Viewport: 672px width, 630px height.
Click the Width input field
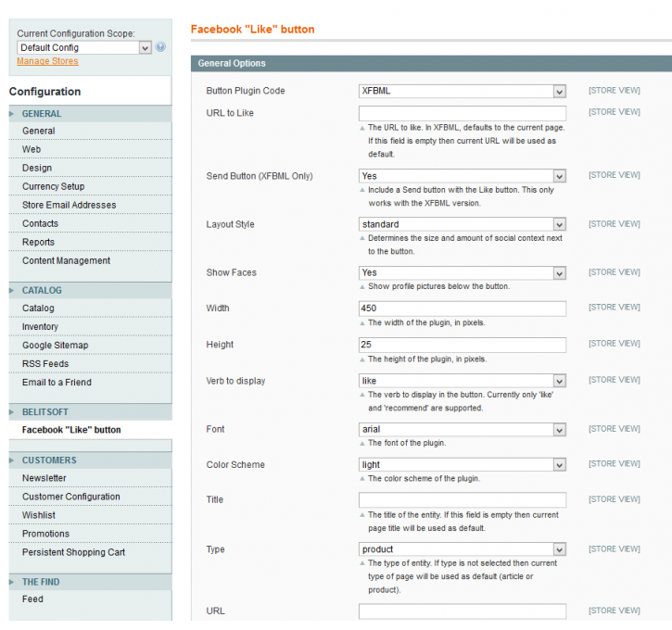[462, 309]
